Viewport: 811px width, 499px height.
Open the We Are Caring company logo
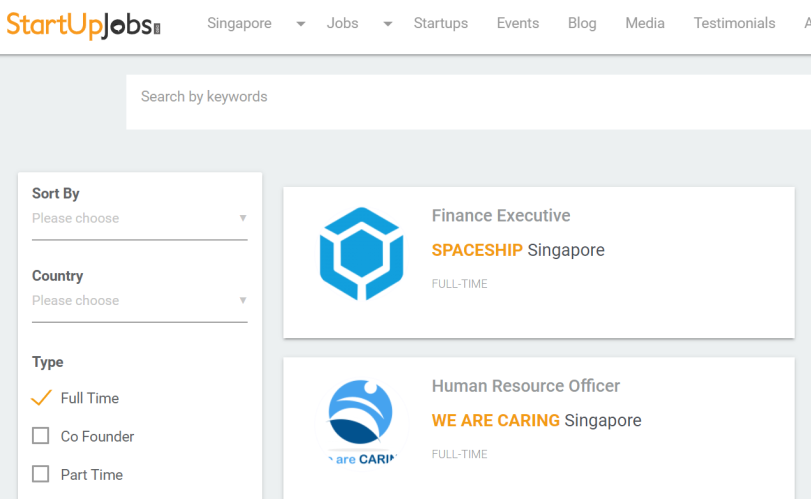click(361, 422)
